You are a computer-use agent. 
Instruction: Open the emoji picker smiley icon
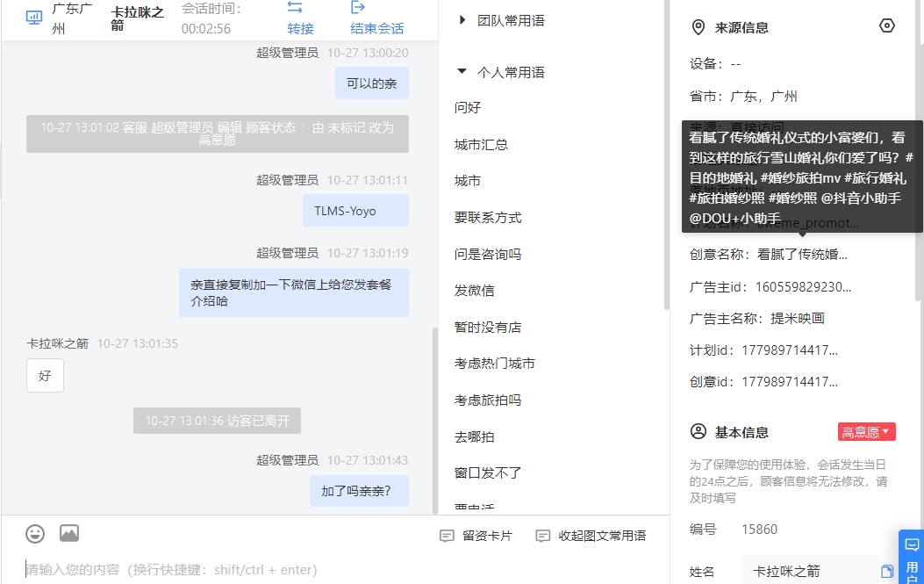[x=35, y=534]
